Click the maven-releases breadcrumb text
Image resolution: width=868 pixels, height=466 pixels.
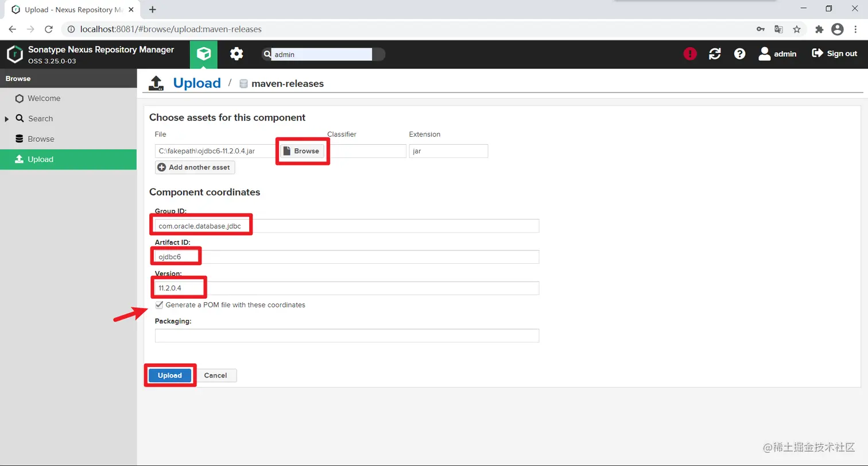[x=288, y=84]
